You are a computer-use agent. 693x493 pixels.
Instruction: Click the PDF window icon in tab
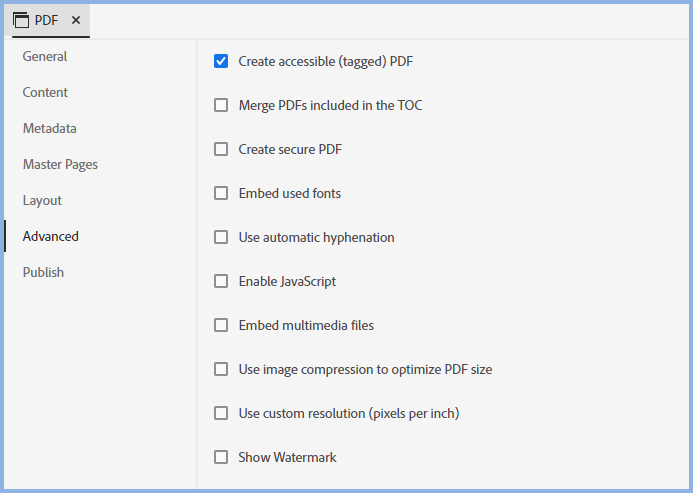pyautogui.click(x=21, y=20)
